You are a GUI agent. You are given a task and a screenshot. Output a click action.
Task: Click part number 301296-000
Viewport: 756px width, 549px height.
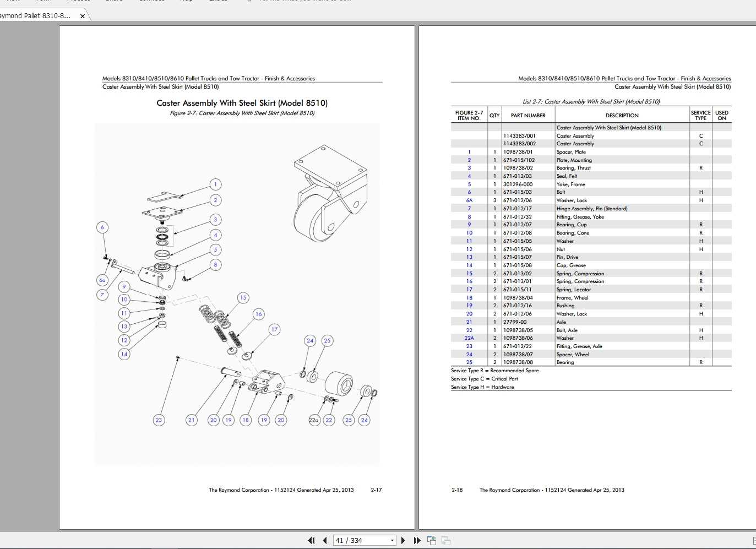[518, 184]
